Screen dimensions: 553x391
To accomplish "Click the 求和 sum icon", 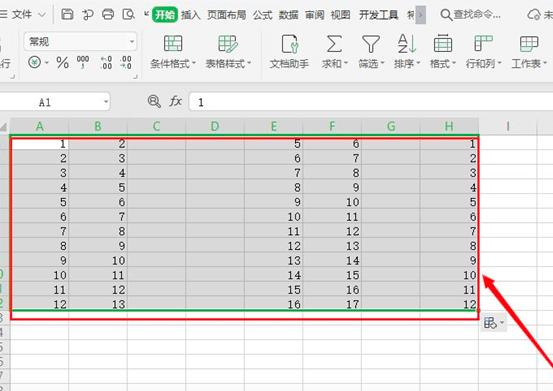I will tap(334, 44).
